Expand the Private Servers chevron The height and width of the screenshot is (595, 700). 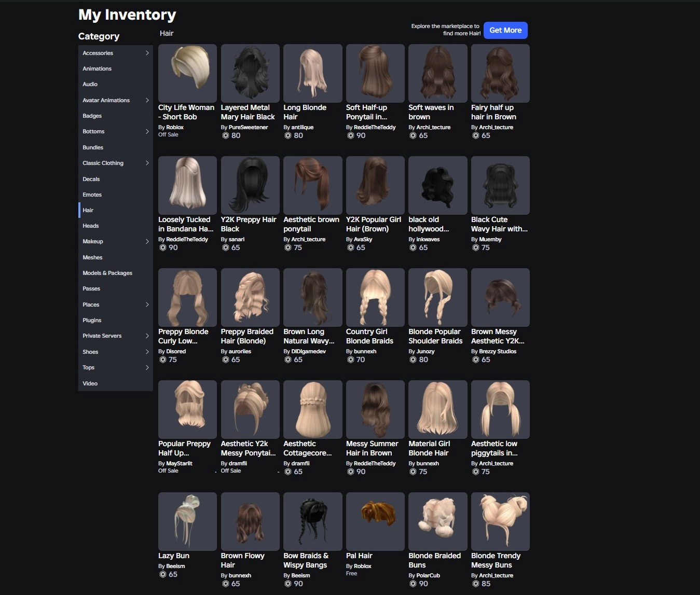(x=147, y=336)
